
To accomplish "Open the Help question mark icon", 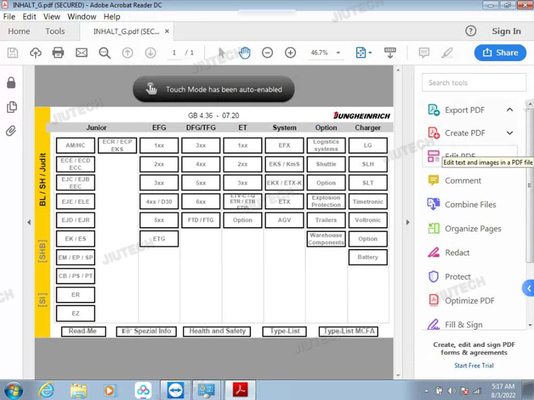I will point(471,31).
